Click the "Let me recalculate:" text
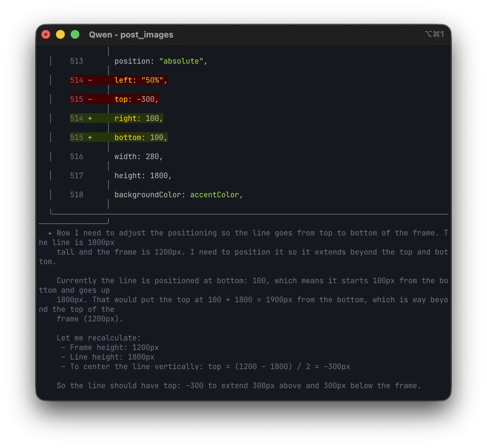 [99, 338]
